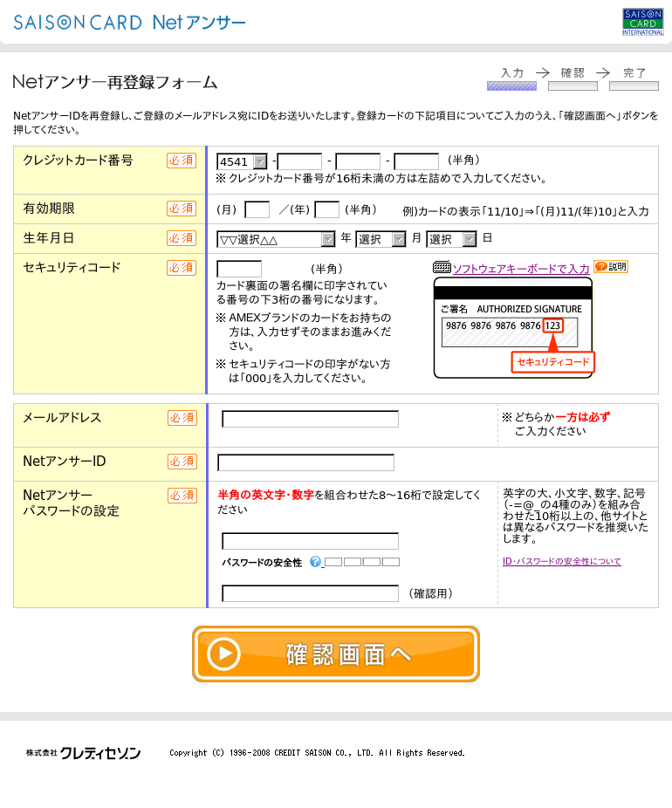This screenshot has width=672, height=808.
Task: Click the expiry month (月) input box
Action: click(257, 209)
